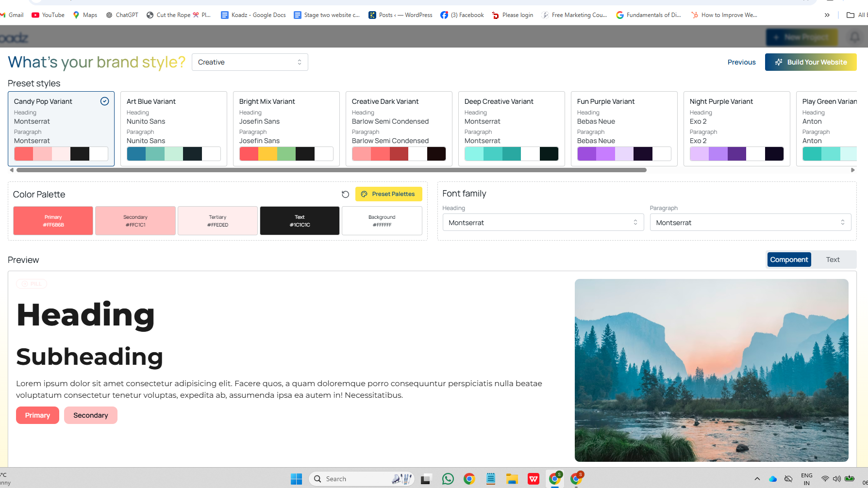Viewport: 868px width, 488px height.
Task: Click the Build Your Website button
Action: click(811, 62)
